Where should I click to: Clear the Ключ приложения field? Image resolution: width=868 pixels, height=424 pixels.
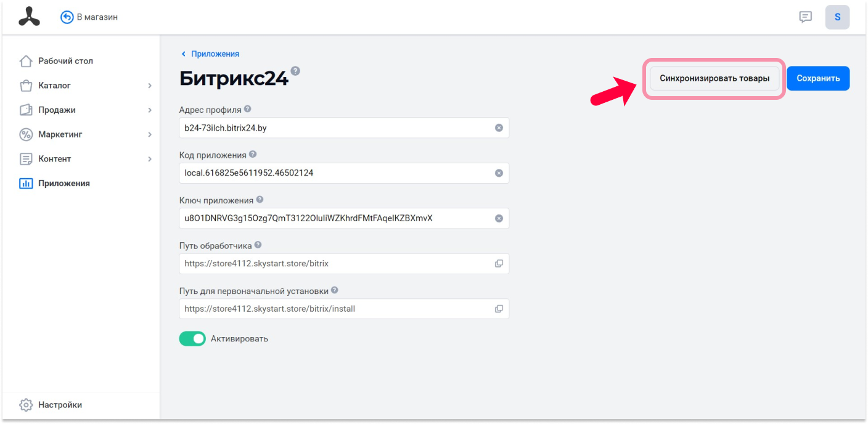(499, 218)
